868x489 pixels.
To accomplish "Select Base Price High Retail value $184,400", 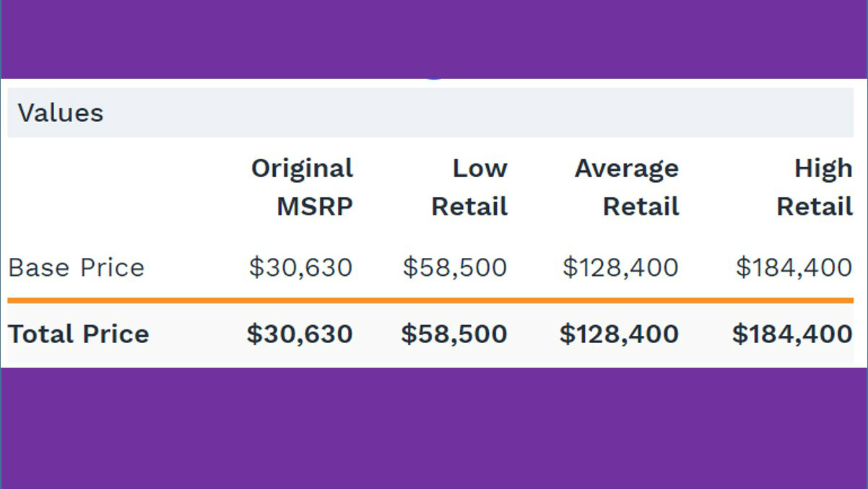I will coord(794,268).
